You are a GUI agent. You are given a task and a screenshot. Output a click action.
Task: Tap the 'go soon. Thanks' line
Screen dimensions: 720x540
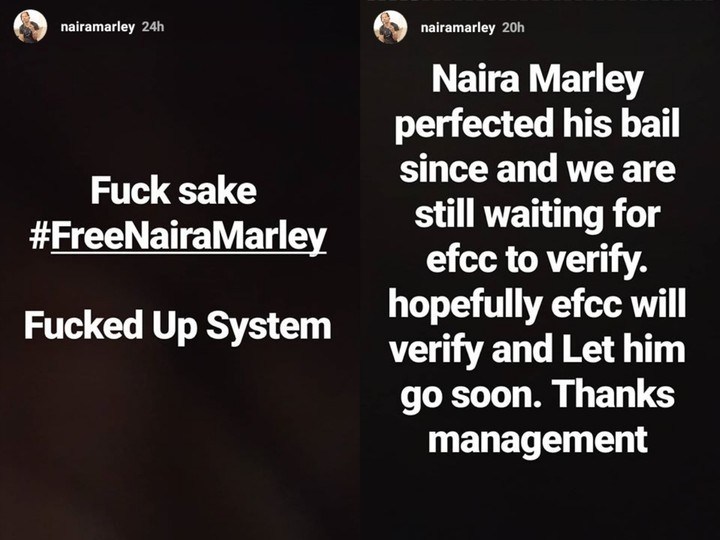(x=537, y=395)
